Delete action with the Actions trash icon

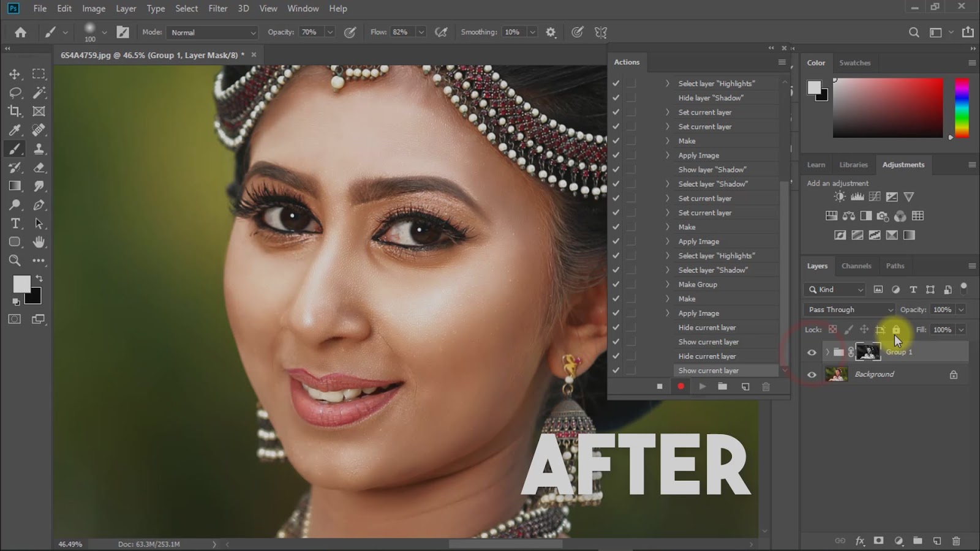tap(766, 387)
